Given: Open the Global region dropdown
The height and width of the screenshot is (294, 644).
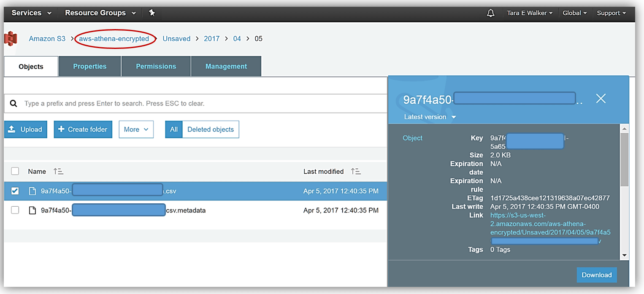Looking at the screenshot, I should 574,13.
